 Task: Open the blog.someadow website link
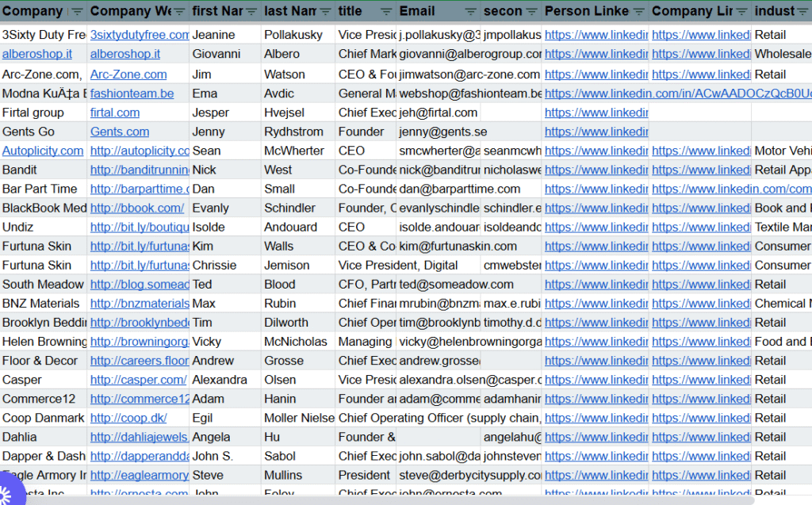point(140,285)
